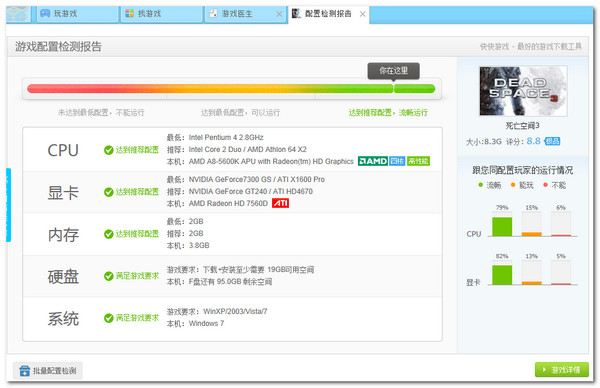Click the gamepad icon on 玩游戏 tab
This screenshot has width=600, height=388.
coord(45,13)
